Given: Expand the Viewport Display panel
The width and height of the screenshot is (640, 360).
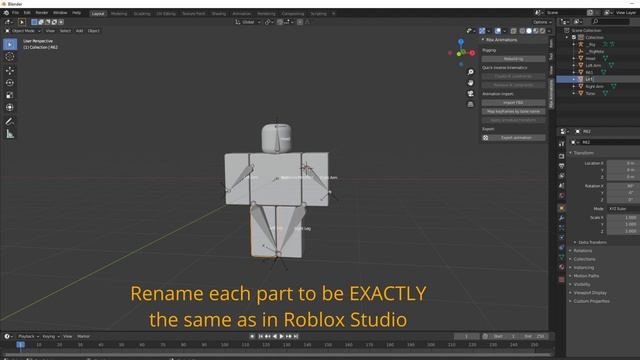Looking at the screenshot, I should (590, 293).
